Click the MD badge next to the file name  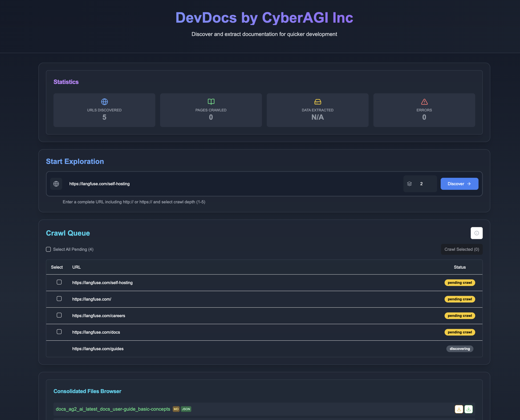tap(176, 409)
